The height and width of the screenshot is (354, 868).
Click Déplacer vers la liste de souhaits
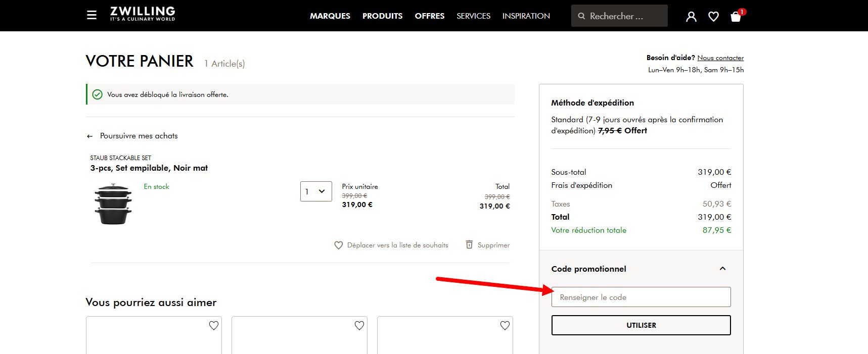pos(397,245)
